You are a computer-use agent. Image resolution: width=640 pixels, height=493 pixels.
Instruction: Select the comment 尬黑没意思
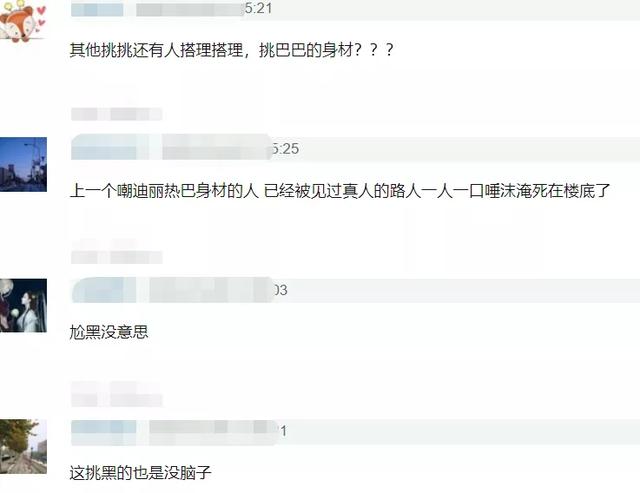point(109,332)
